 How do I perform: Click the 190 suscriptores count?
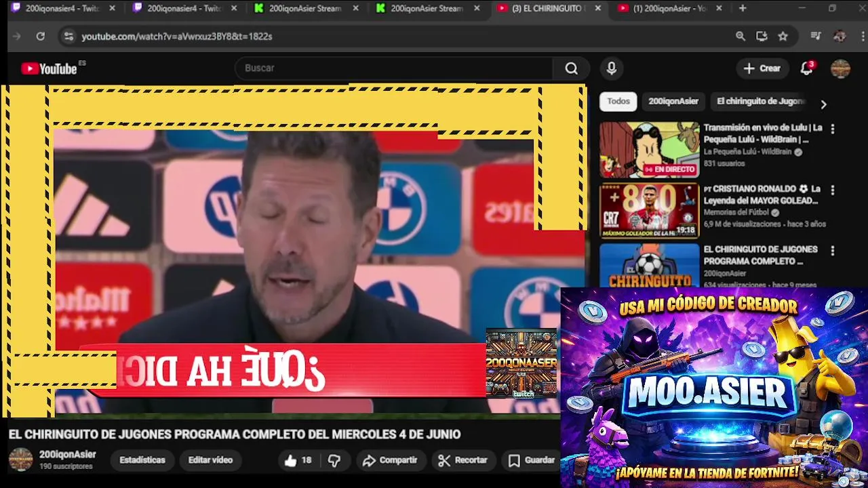coord(66,466)
